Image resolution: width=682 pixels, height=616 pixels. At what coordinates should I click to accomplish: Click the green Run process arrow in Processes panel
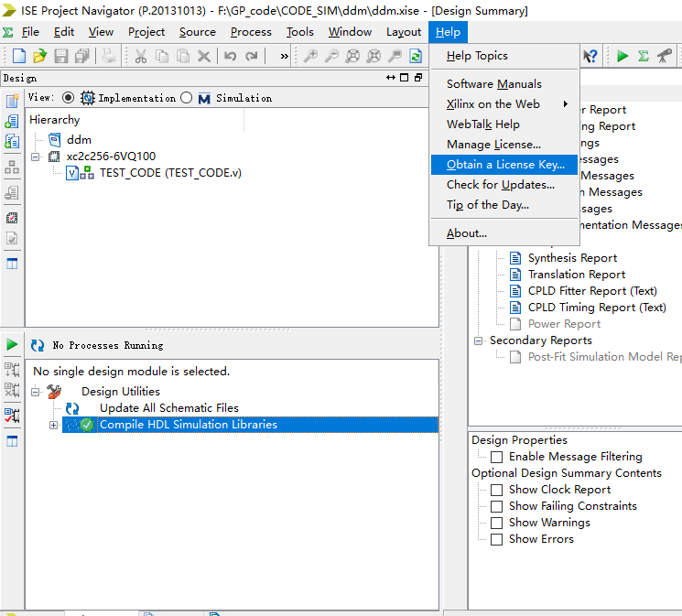click(12, 345)
